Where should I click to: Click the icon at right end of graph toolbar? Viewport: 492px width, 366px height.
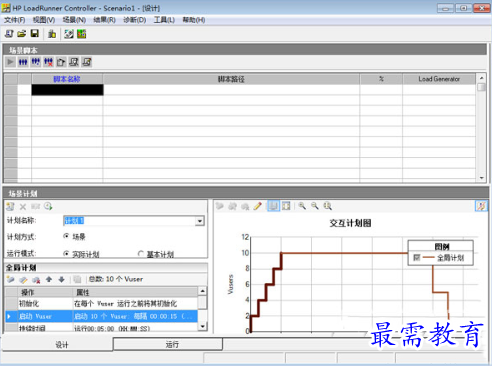[x=481, y=206]
